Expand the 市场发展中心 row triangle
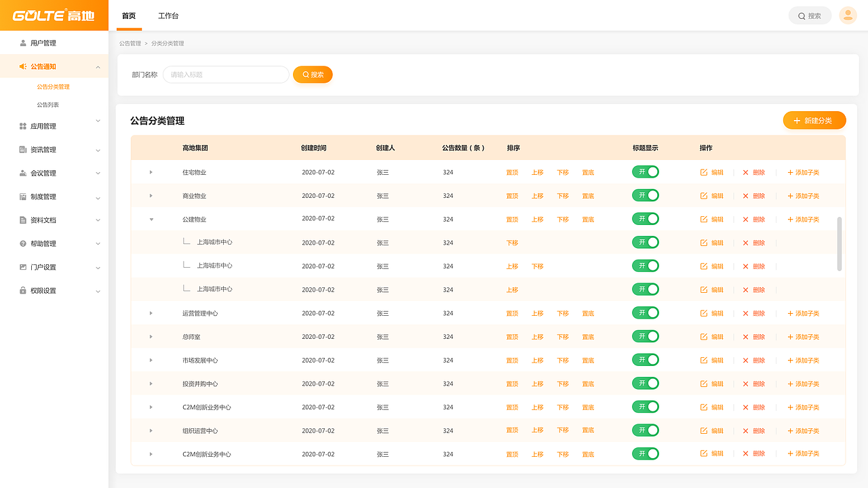 coord(151,361)
